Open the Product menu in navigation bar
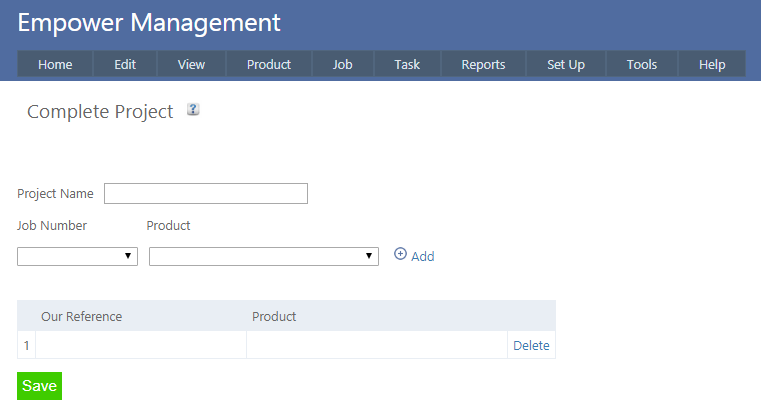Viewport: 761px width, 419px height. 269,64
